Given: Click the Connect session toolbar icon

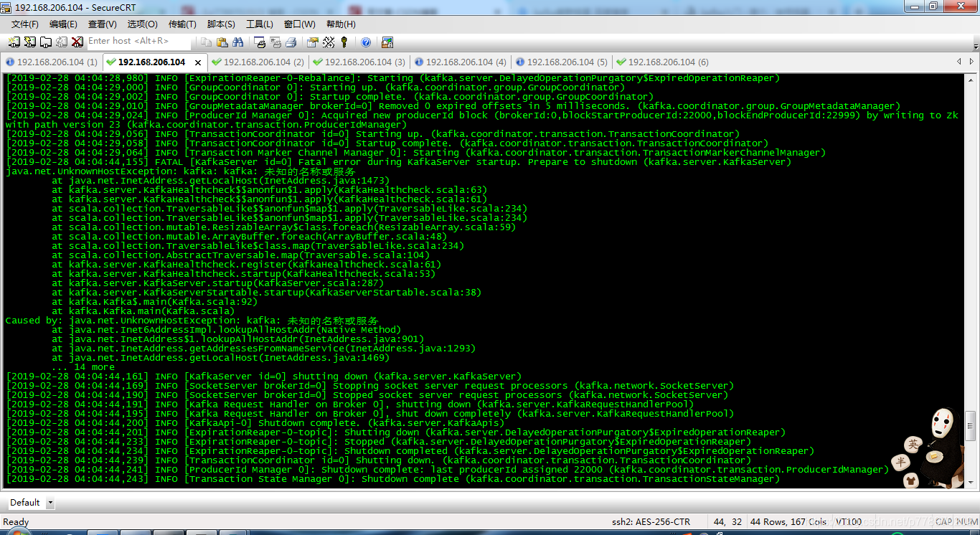Looking at the screenshot, I should tap(14, 42).
